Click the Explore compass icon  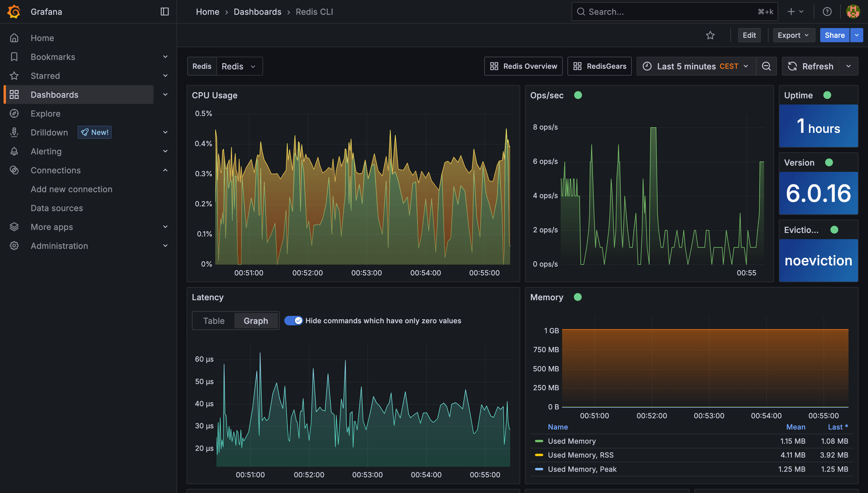pyautogui.click(x=14, y=113)
